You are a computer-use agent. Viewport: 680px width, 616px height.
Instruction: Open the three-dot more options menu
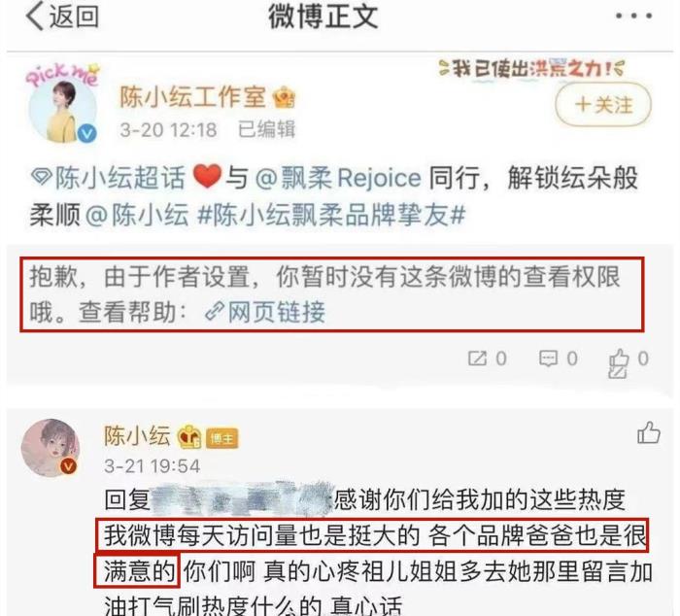(633, 17)
